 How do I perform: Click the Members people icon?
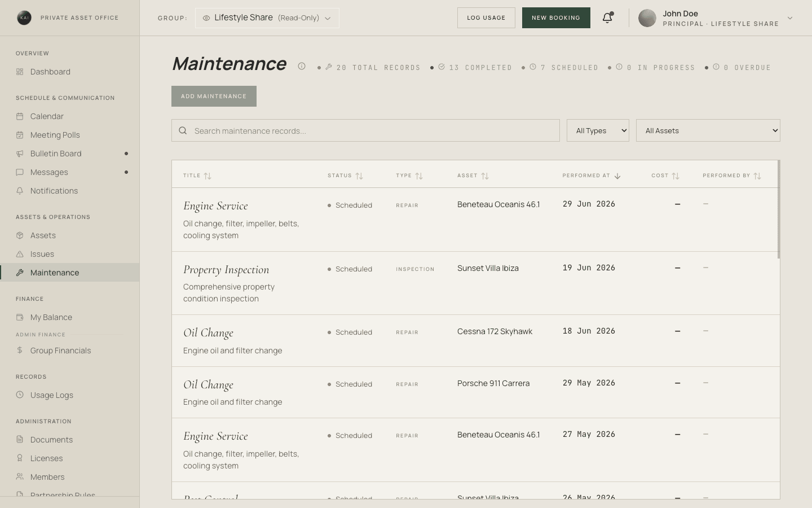pyautogui.click(x=20, y=477)
